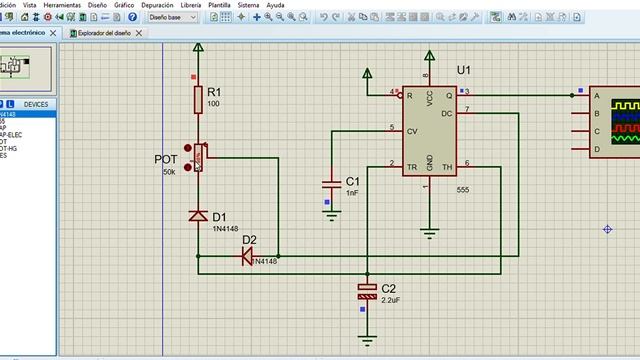Click the 555 timer U1 chip body
This screenshot has height=360, width=640.
click(x=429, y=131)
